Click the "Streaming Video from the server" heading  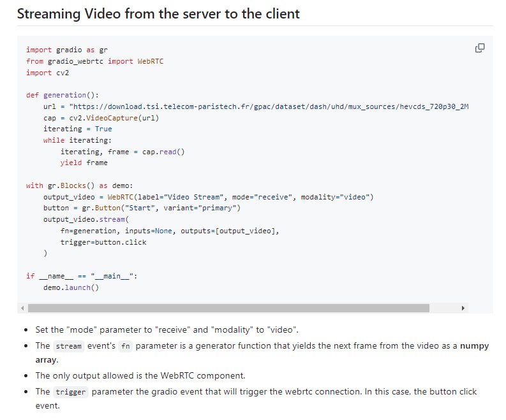pyautogui.click(x=158, y=13)
